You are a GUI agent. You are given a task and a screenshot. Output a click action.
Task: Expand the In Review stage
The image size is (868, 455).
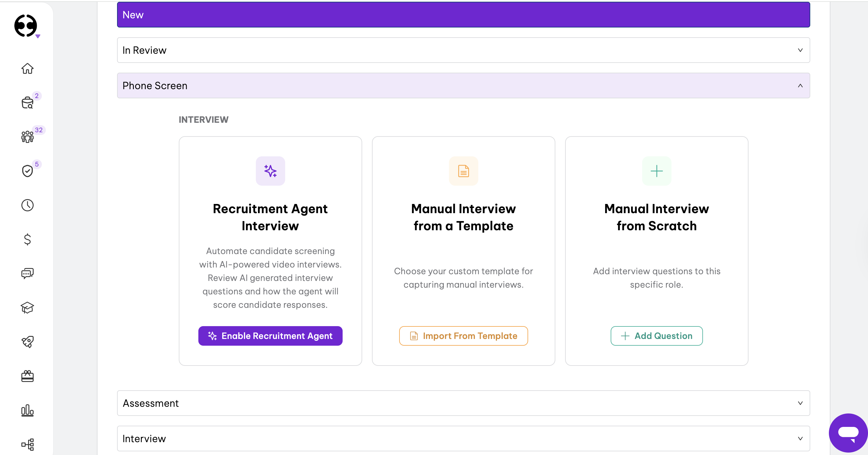coord(463,50)
